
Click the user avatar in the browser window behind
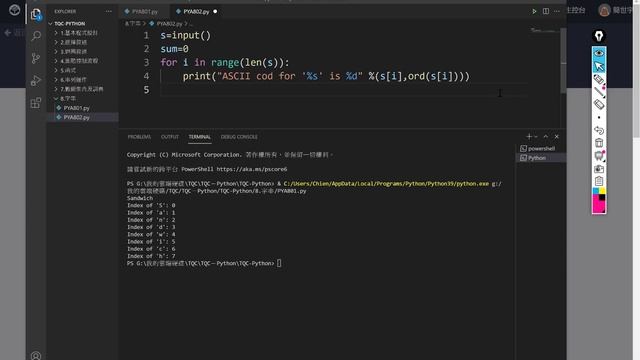pyautogui.click(x=604, y=10)
